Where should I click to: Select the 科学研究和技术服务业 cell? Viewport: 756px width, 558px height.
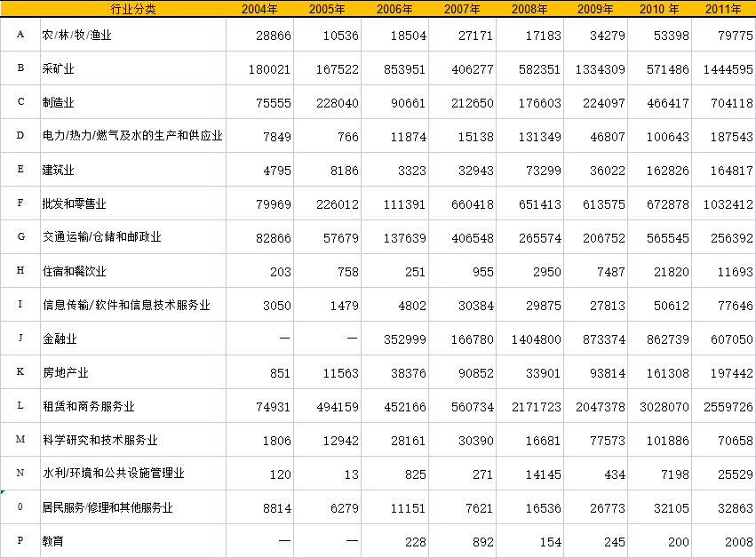133,439
